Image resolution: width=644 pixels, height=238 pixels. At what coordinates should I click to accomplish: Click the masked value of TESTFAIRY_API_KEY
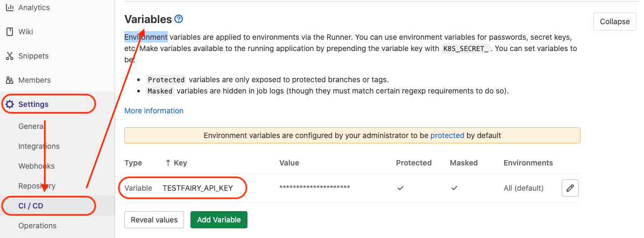[315, 187]
